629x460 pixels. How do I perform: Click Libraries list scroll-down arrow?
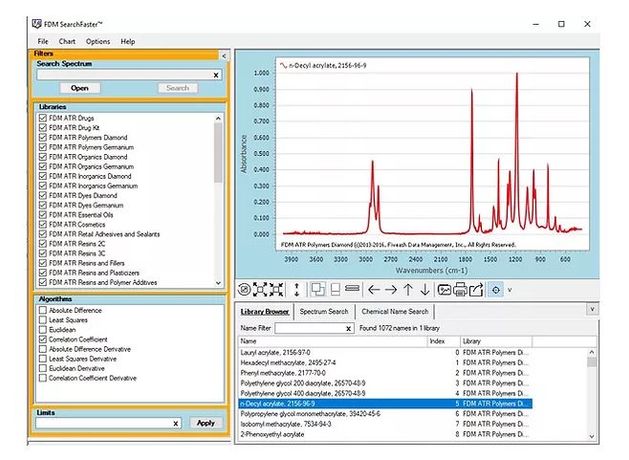coord(218,283)
